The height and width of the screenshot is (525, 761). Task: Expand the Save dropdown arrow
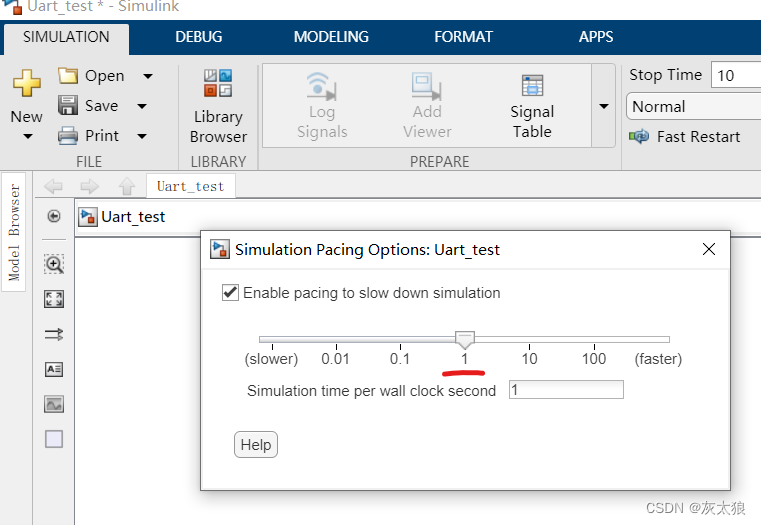pyautogui.click(x=142, y=106)
